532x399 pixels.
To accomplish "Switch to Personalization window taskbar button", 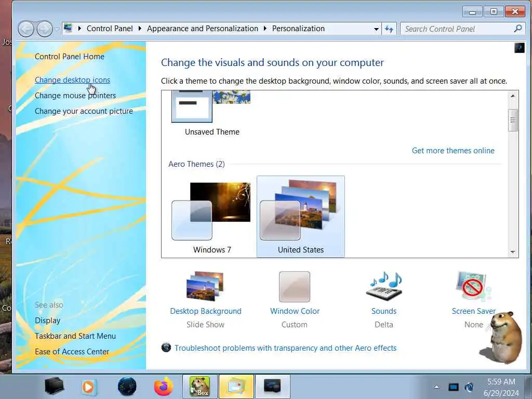I will (272, 387).
